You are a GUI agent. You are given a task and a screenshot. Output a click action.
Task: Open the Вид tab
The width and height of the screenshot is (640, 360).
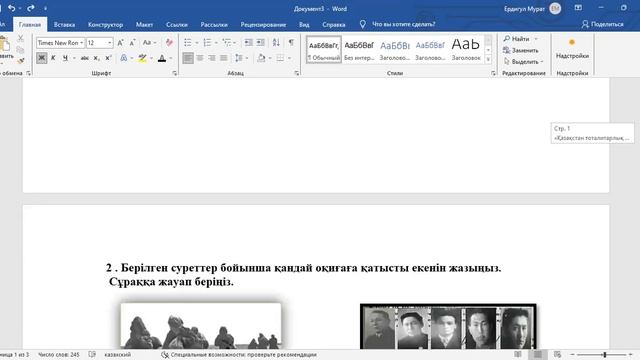(x=304, y=24)
